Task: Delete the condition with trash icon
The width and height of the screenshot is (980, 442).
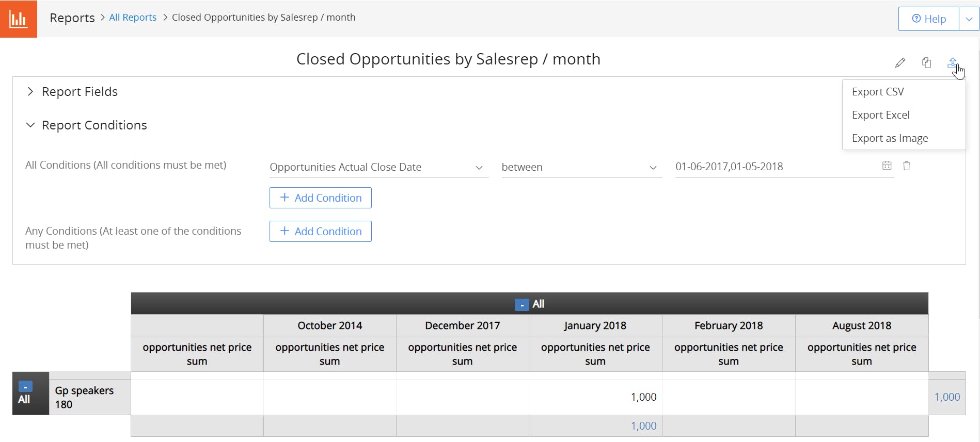Action: 907,166
